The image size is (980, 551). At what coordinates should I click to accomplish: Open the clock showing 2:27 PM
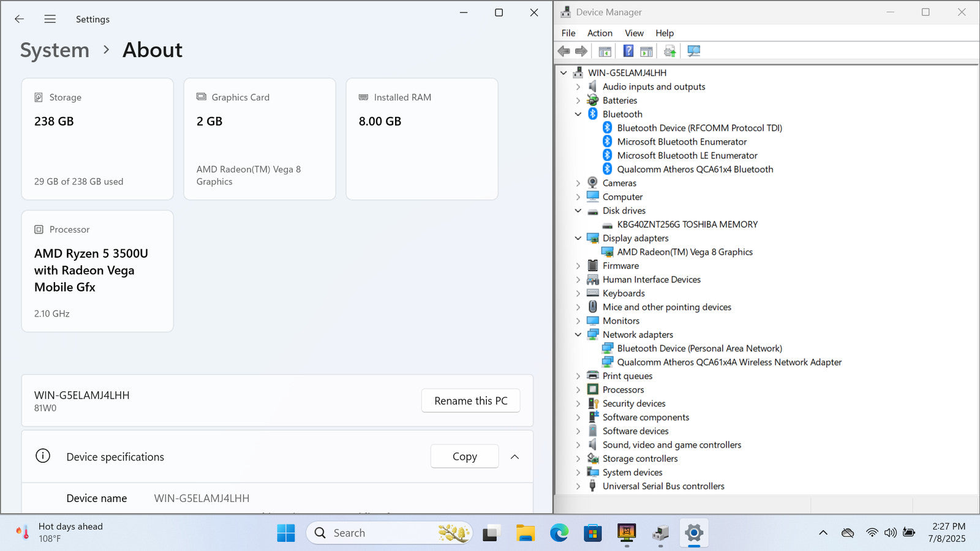(x=947, y=533)
